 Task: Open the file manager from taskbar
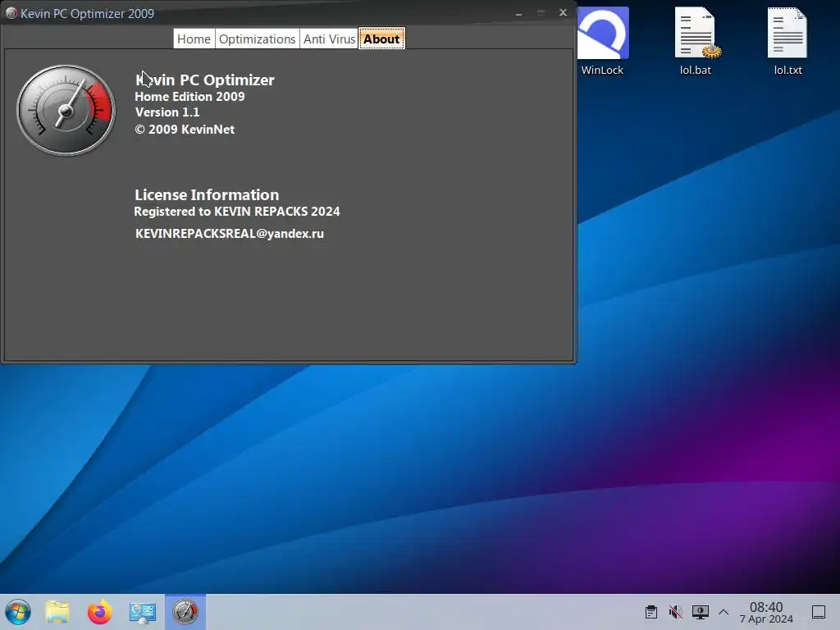click(x=57, y=612)
